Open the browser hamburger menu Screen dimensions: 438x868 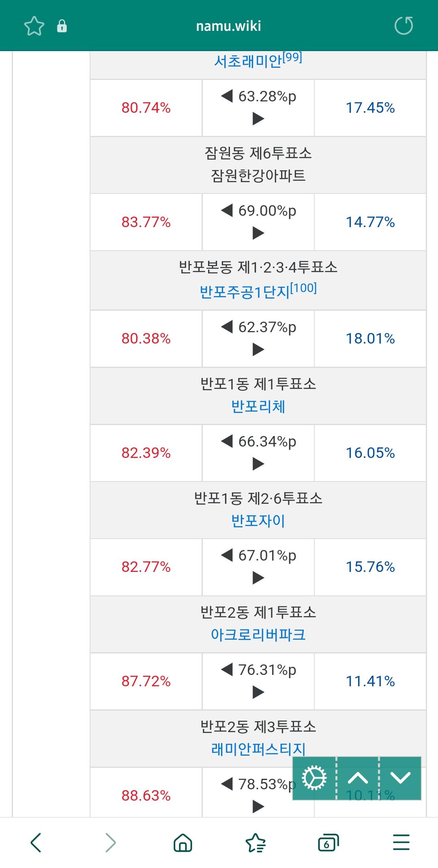(x=401, y=842)
